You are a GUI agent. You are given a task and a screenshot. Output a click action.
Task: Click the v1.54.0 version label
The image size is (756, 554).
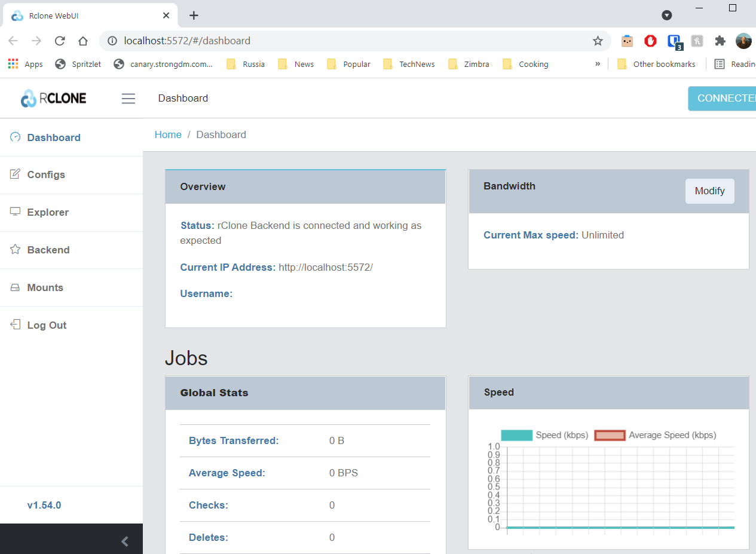pos(44,505)
